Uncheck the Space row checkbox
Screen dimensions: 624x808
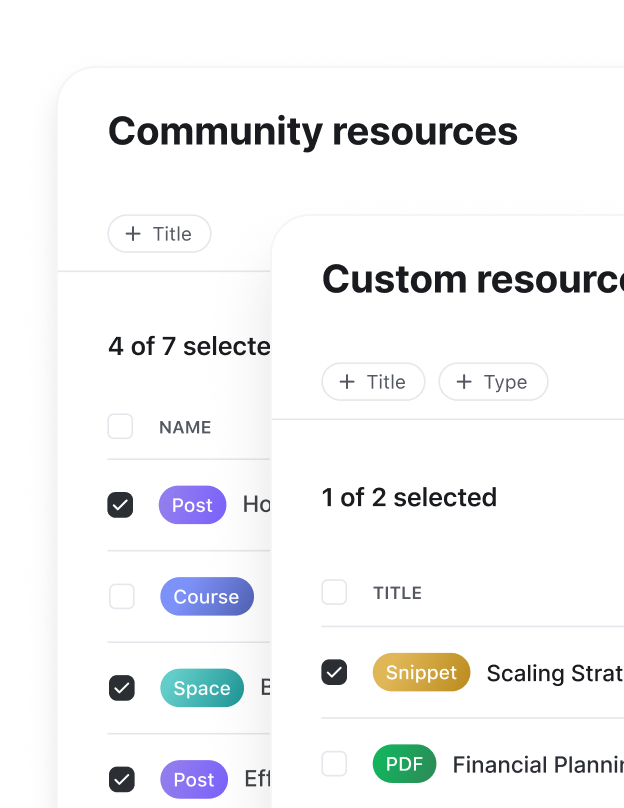click(121, 688)
